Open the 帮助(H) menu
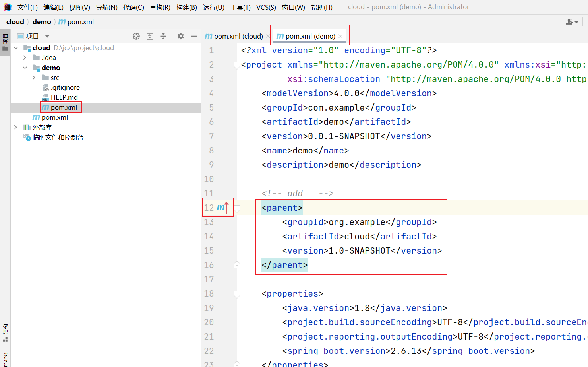The height and width of the screenshot is (367, 588). (x=322, y=7)
